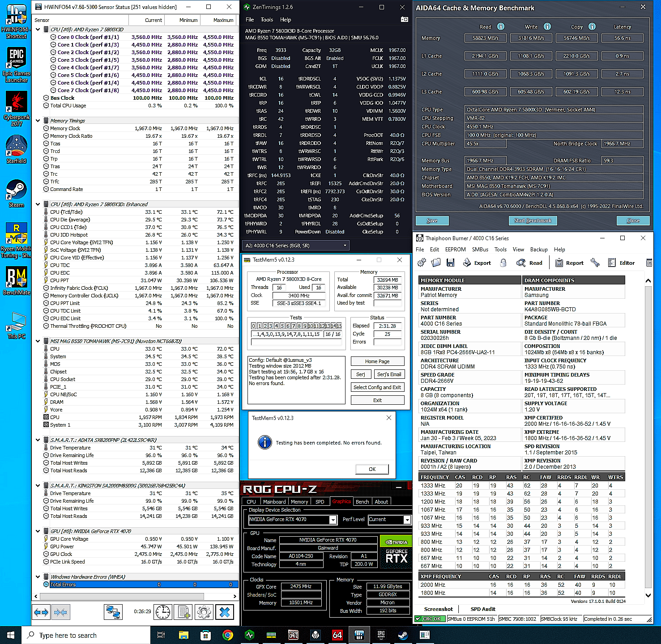Viewport: 661px width, 644px height.
Task: Open CPU-Z display device selection dropdown
Action: (293, 520)
